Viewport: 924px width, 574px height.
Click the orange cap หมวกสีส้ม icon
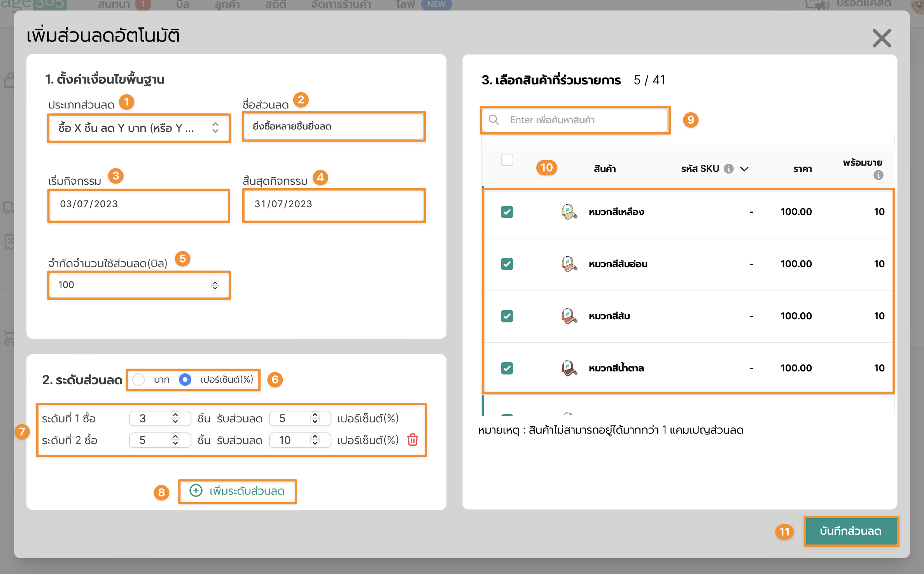569,316
